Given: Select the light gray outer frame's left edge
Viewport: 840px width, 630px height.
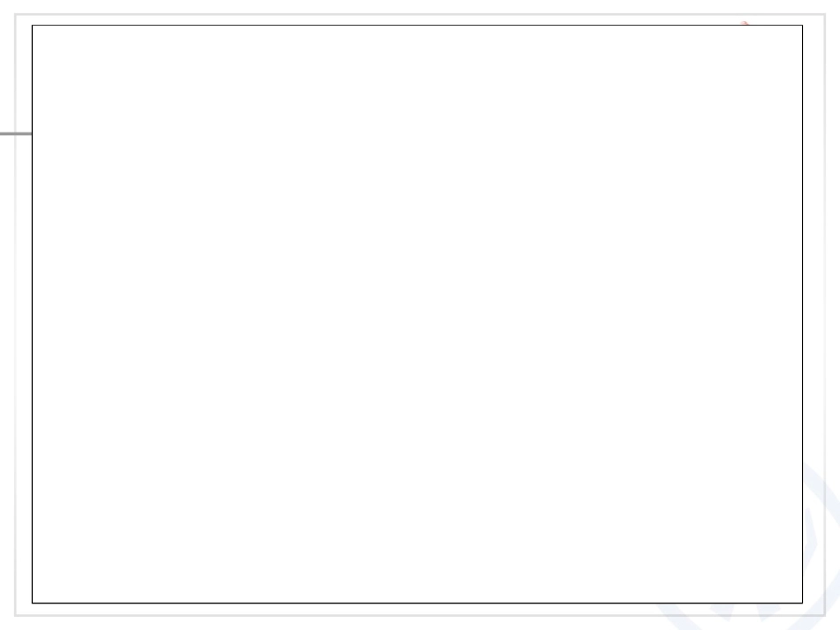Looking at the screenshot, I should (16, 315).
